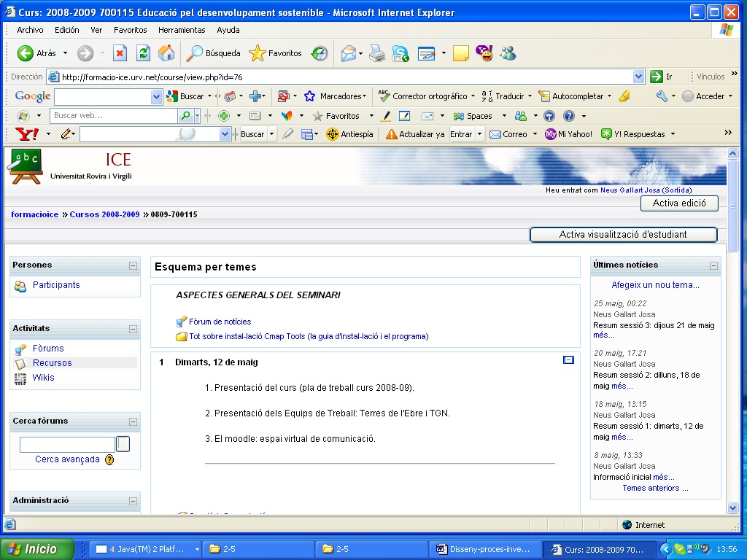Open the History icon in the toolbar
This screenshot has height=560, width=747.
click(320, 53)
